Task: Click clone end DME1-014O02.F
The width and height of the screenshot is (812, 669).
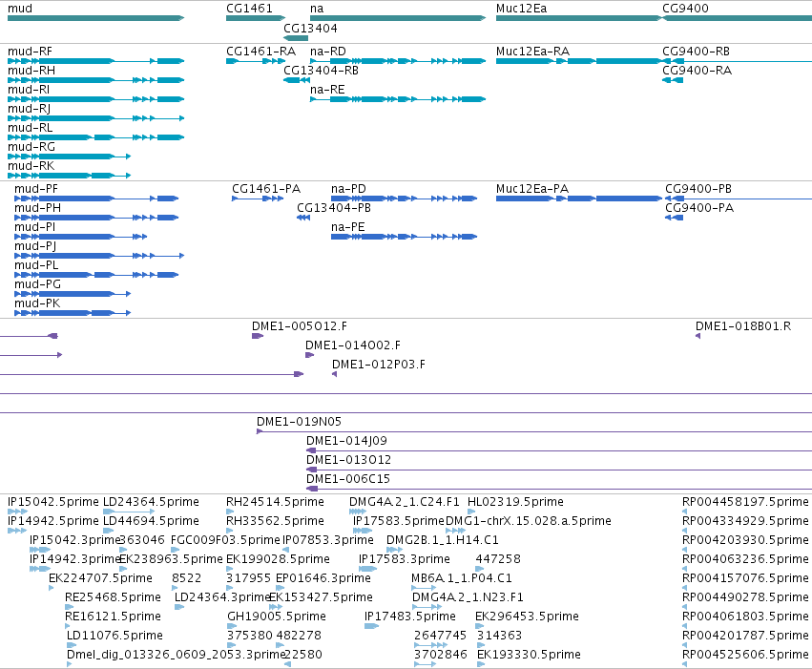Action: pos(310,355)
